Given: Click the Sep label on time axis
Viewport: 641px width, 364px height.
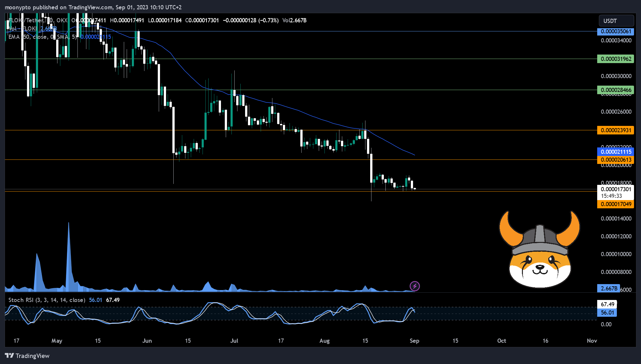Looking at the screenshot, I should coord(414,341).
